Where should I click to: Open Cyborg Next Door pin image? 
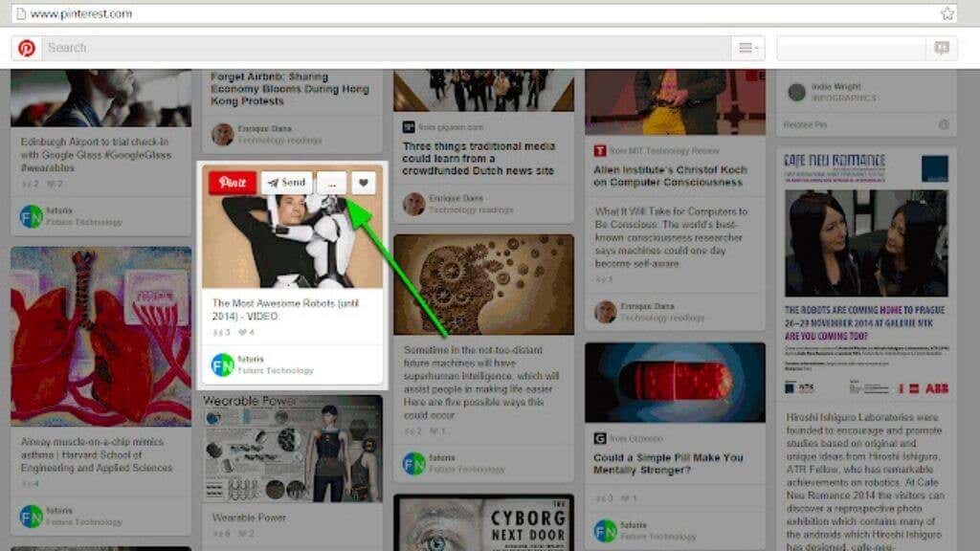pyautogui.click(x=483, y=523)
